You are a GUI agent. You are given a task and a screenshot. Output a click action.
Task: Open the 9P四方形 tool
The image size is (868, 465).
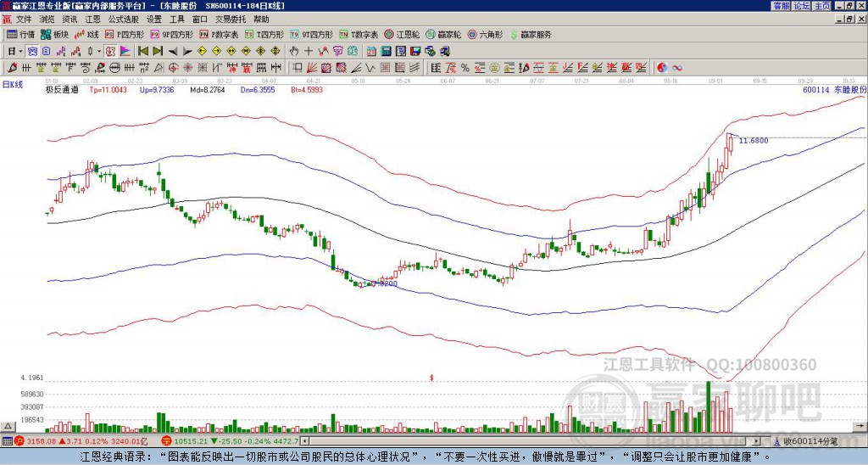click(x=171, y=34)
